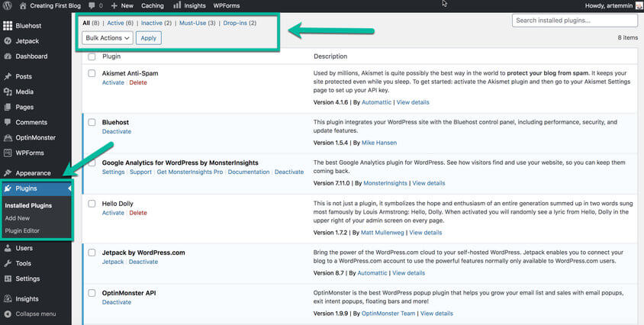Click the WordPress logo icon in admin bar
This screenshot has width=644, height=325.
[x=7, y=6]
